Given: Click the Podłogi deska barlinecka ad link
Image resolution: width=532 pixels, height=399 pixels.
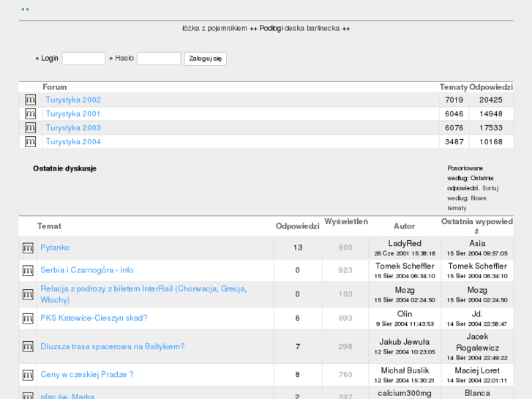Looking at the screenshot, I should pos(299,28).
